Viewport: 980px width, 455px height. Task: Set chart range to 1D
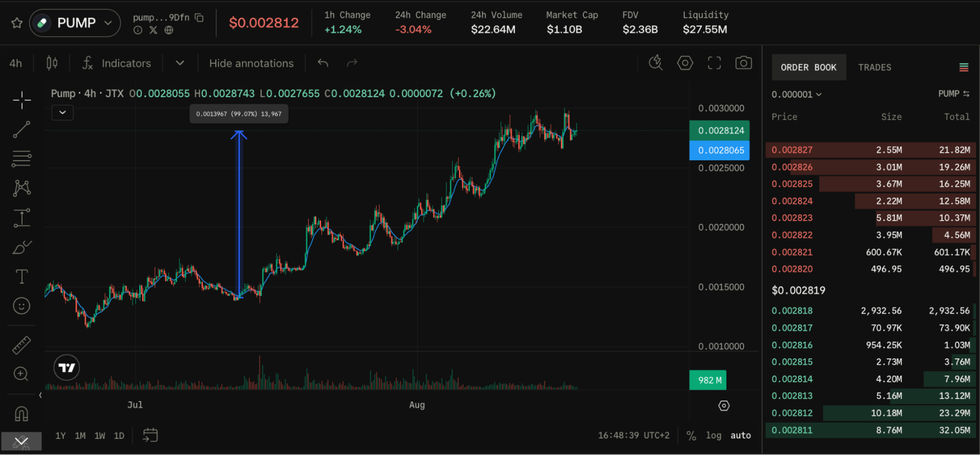coord(119,436)
